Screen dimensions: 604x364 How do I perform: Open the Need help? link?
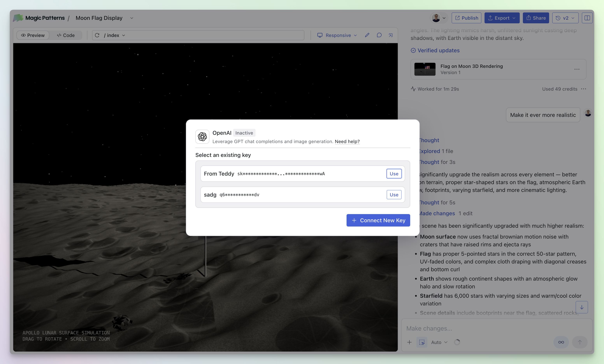point(347,141)
